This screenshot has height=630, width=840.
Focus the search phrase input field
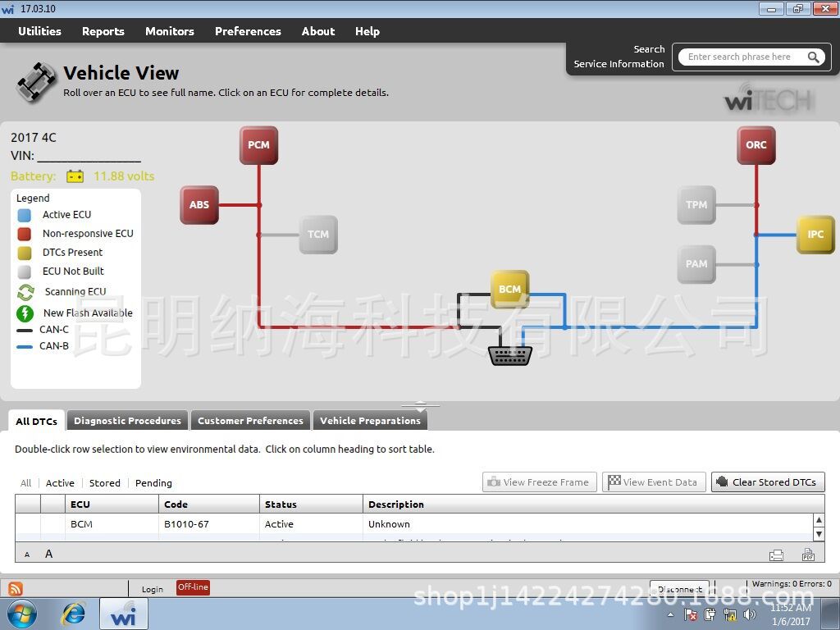pyautogui.click(x=742, y=57)
